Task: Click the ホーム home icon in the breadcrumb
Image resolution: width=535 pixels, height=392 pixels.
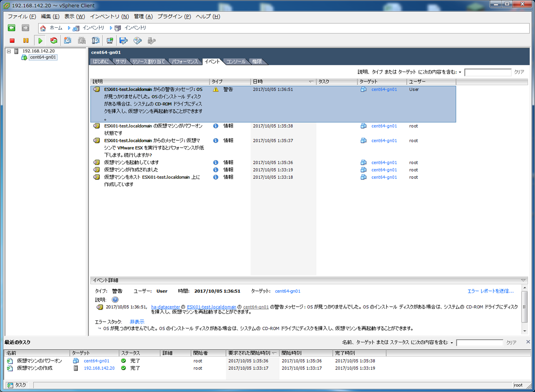Action: pos(43,28)
